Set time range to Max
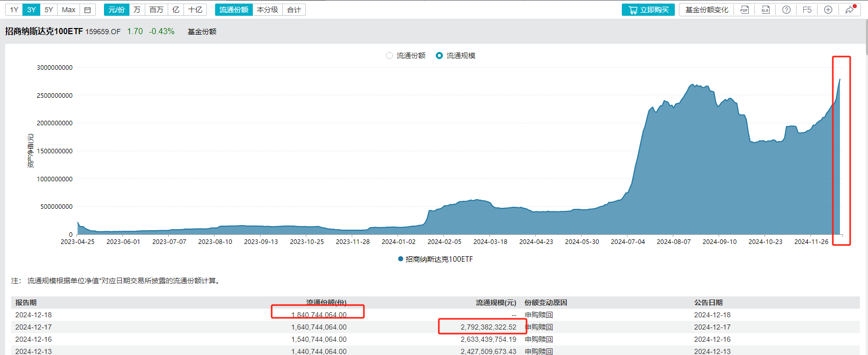 click(69, 10)
